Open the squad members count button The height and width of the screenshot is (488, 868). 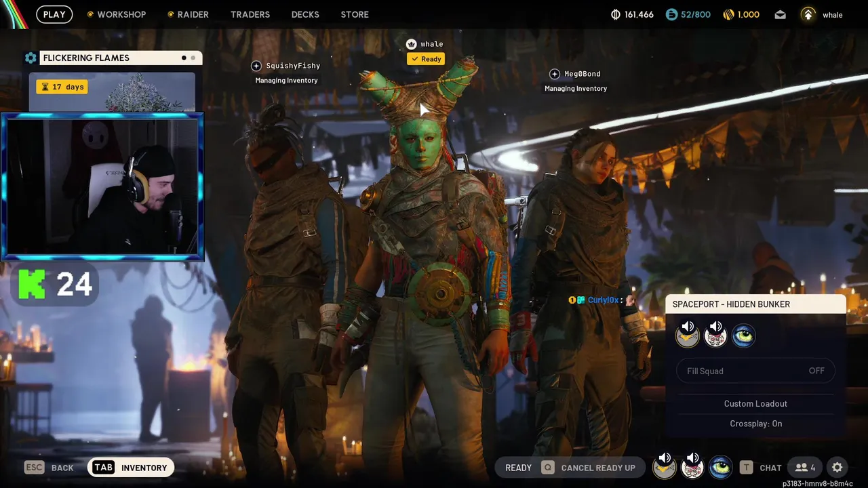coord(806,468)
